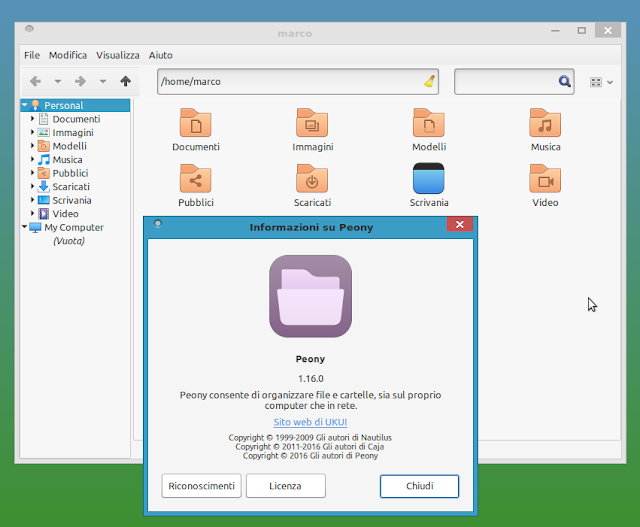This screenshot has width=640, height=527.
Task: Close the Informazioni su Peony dialog
Action: click(x=460, y=224)
